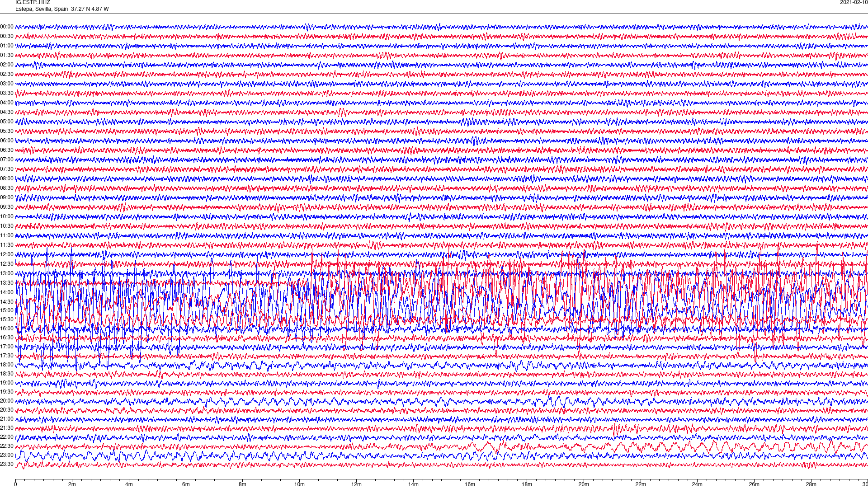Select the 08:30 time row label

[7, 188]
